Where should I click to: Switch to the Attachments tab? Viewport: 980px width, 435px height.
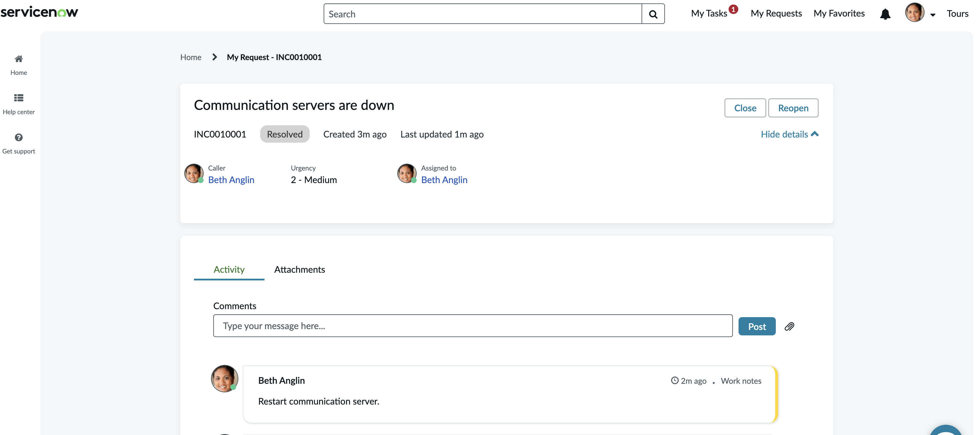coord(299,270)
